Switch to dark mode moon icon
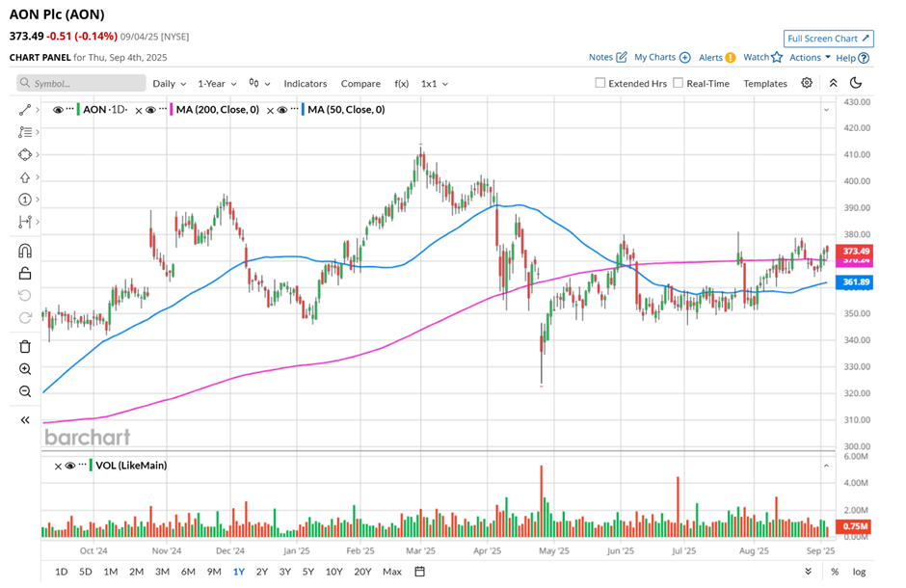906x588 pixels. 856,83
